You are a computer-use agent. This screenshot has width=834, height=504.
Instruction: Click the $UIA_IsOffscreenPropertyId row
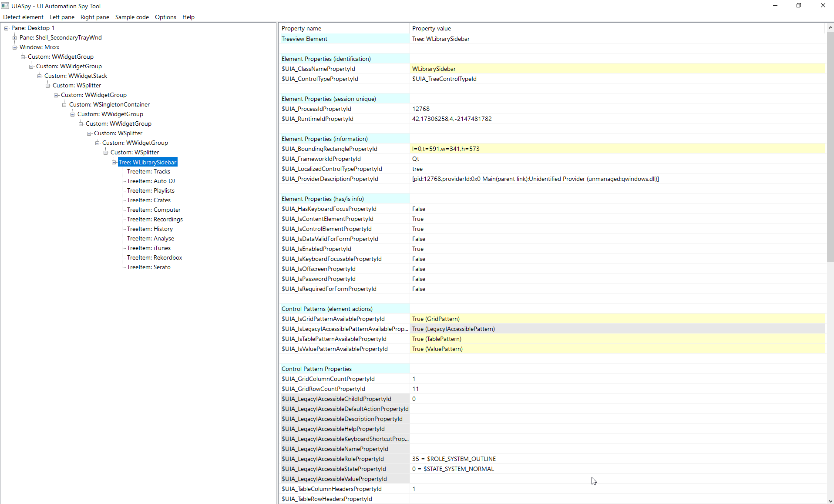[x=552, y=269]
